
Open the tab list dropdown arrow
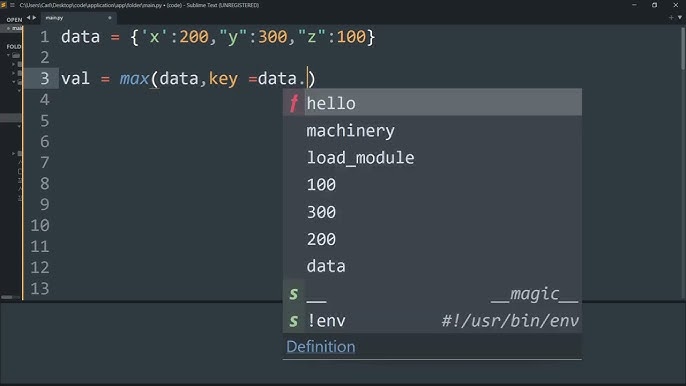click(680, 18)
